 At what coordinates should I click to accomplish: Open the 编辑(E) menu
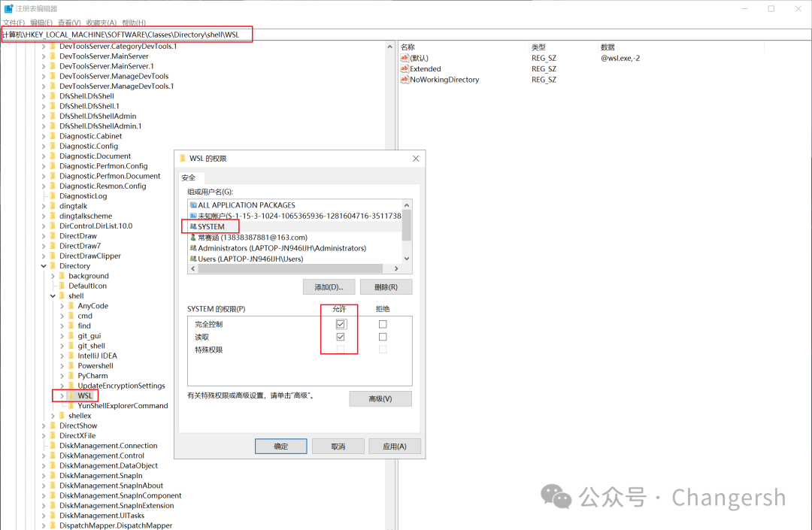[x=42, y=23]
